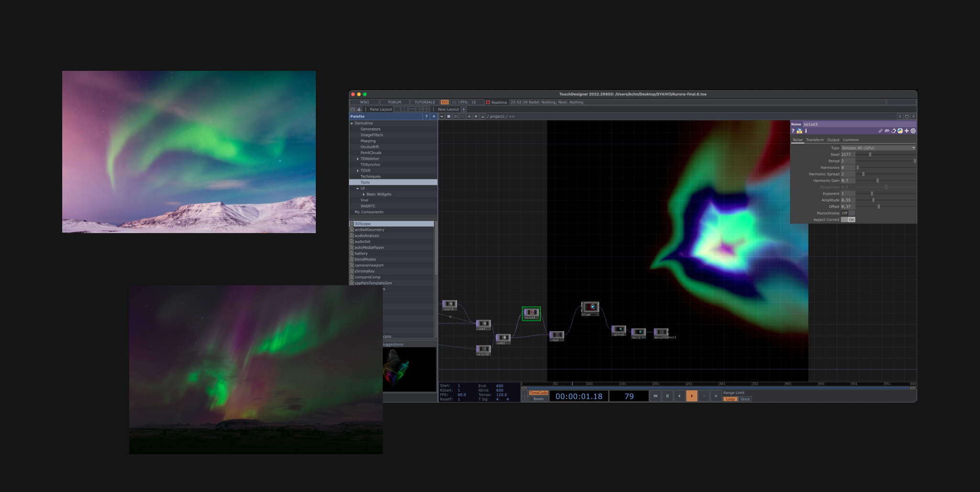Click the comment bubble icon for noise3

click(887, 131)
